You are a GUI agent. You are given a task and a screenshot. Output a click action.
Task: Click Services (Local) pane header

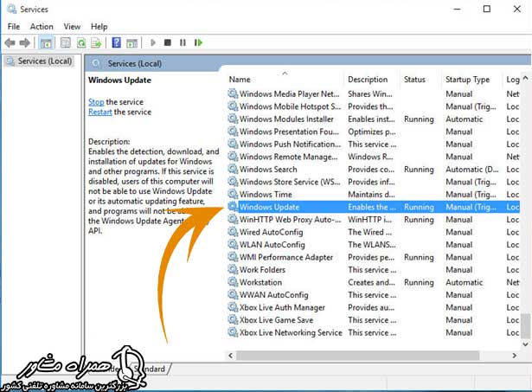134,63
